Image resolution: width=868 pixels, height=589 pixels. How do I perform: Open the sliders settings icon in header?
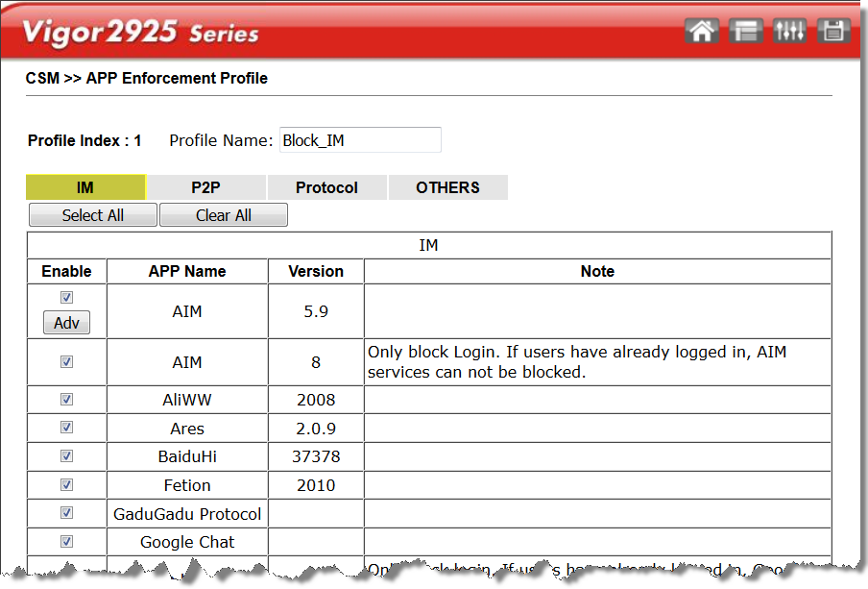pyautogui.click(x=789, y=31)
